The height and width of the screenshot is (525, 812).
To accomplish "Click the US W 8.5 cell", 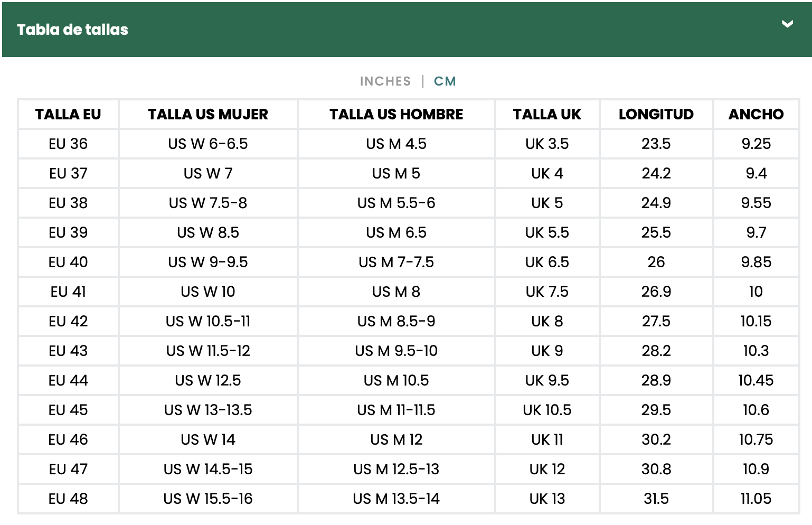I will click(x=208, y=232).
